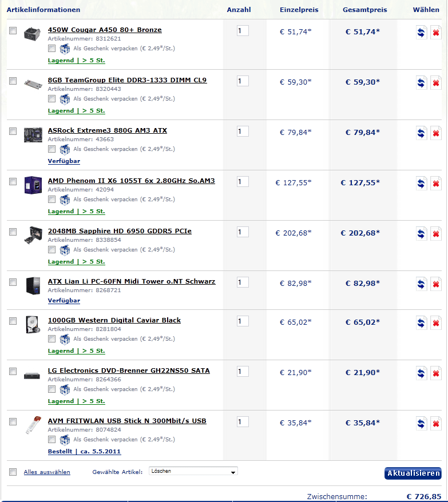Image resolution: width=448 pixels, height=502 pixels.
Task: Delete the Sapphire HD 6950 graphics card
Action: 435,234
